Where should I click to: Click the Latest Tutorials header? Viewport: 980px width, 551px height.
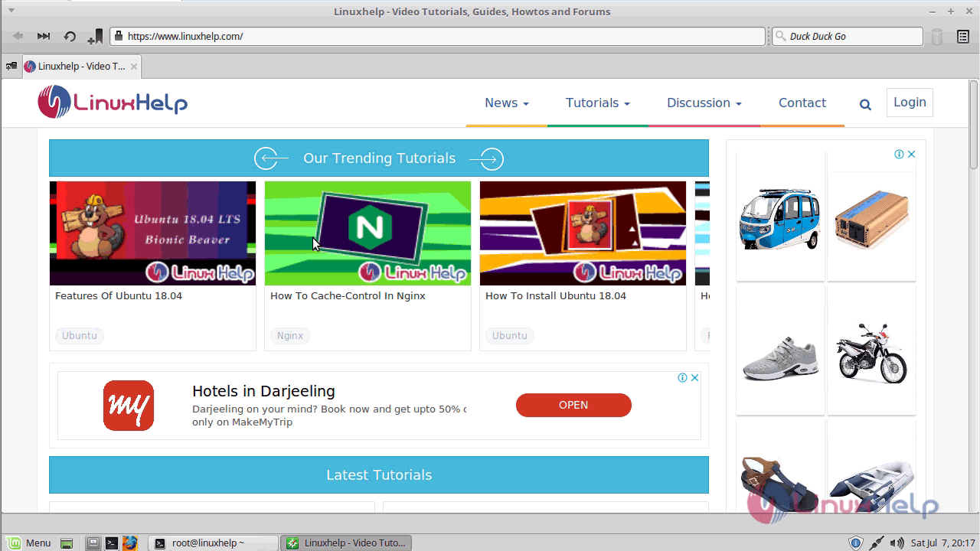coord(379,475)
